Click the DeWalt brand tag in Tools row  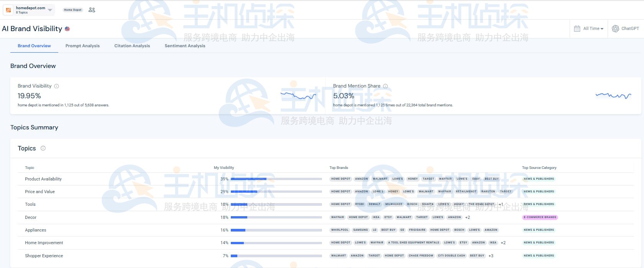tap(375, 204)
